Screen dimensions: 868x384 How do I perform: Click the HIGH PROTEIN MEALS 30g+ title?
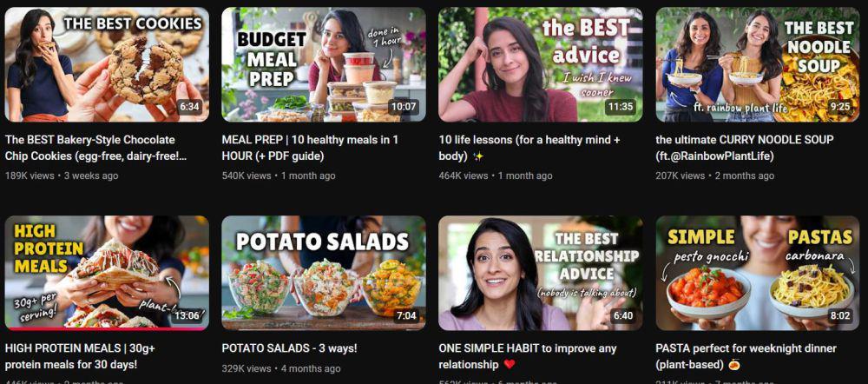80,356
